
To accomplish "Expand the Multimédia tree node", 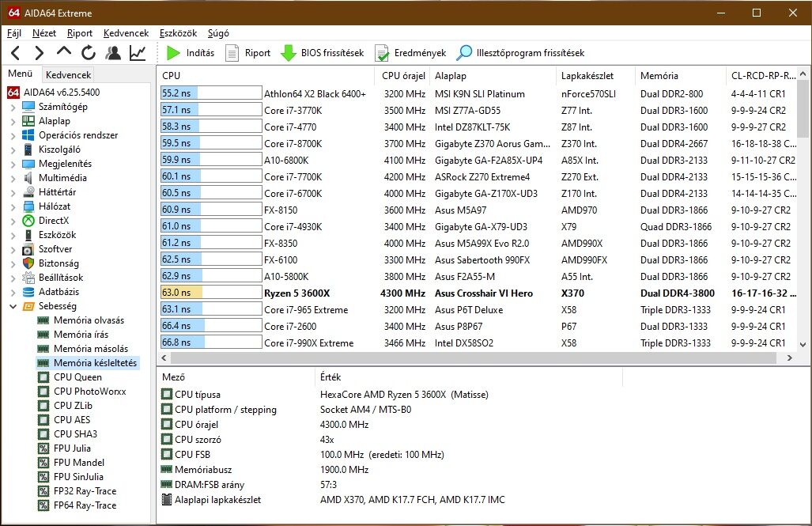I will [13, 178].
